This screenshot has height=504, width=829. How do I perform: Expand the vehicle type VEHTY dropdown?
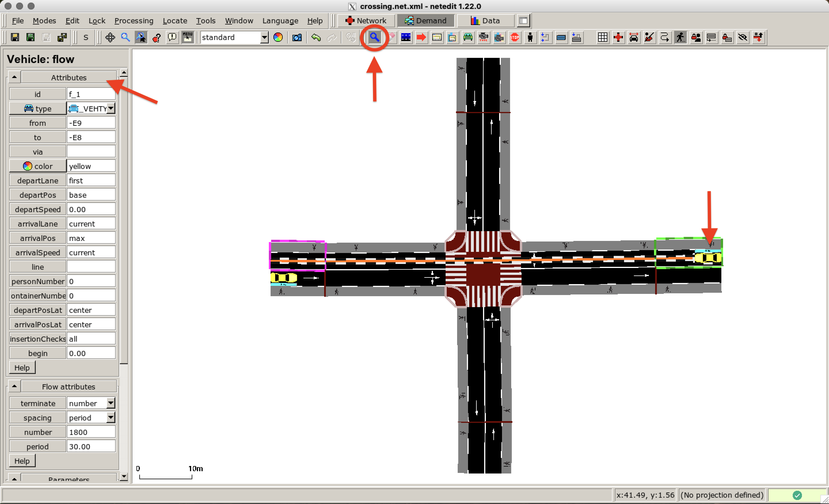pos(111,108)
